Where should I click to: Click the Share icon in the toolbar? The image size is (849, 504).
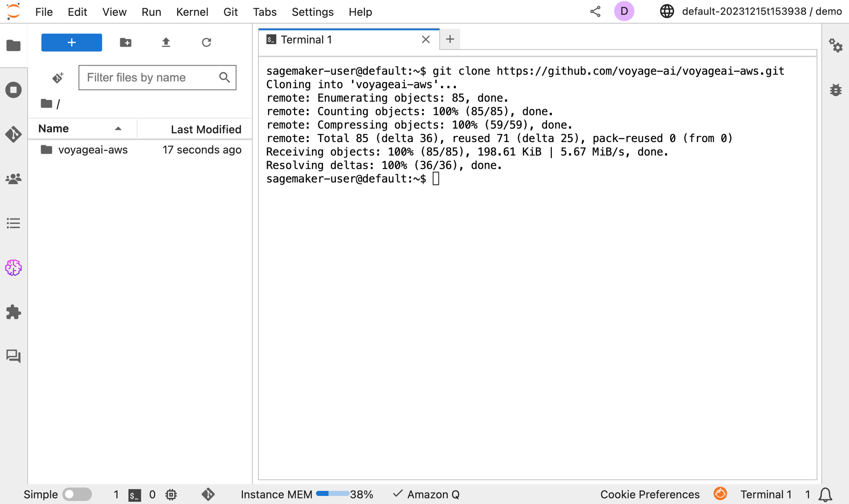[595, 11]
